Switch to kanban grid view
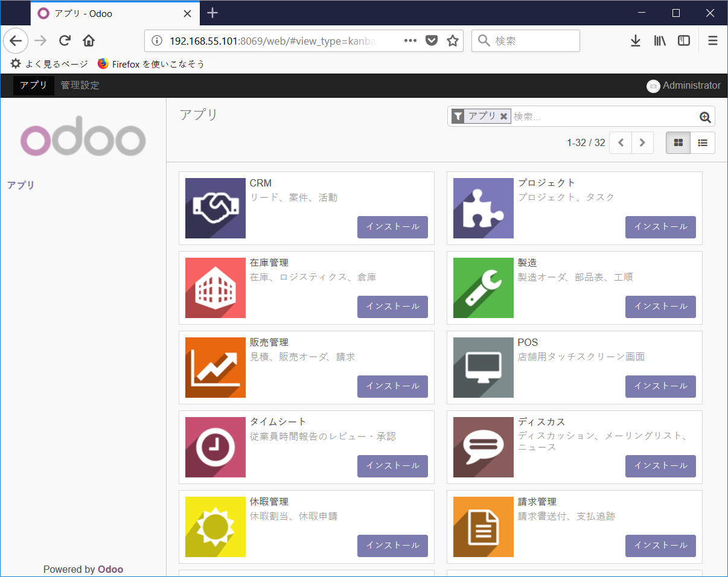The width and height of the screenshot is (728, 577). [678, 142]
